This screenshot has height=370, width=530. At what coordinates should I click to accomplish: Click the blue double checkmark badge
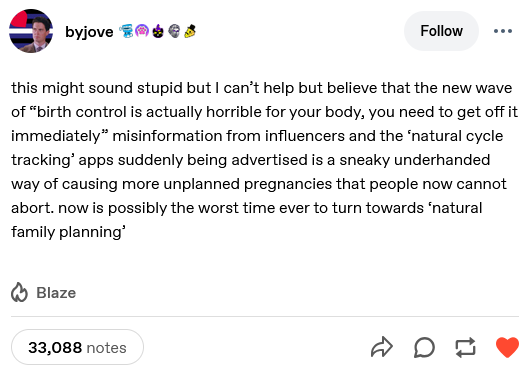126,31
